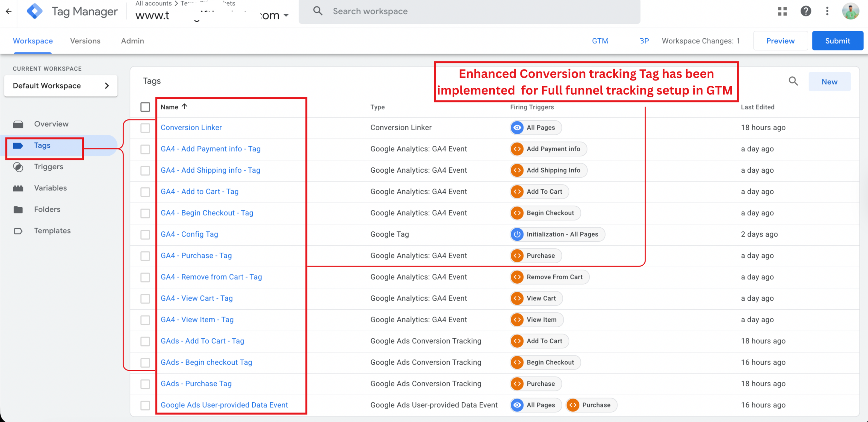Select checkbox for GAds - Purchase Tag
Screen dimensions: 868x422
point(145,384)
